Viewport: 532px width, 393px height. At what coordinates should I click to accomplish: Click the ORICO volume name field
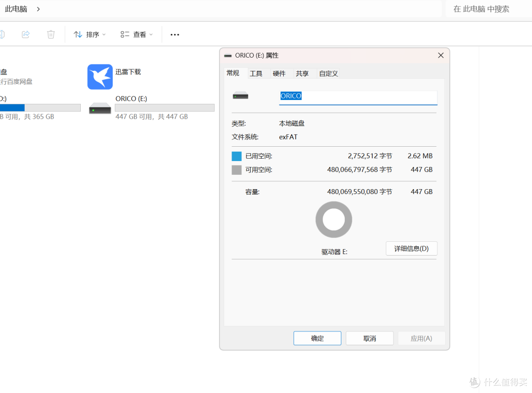[358, 98]
